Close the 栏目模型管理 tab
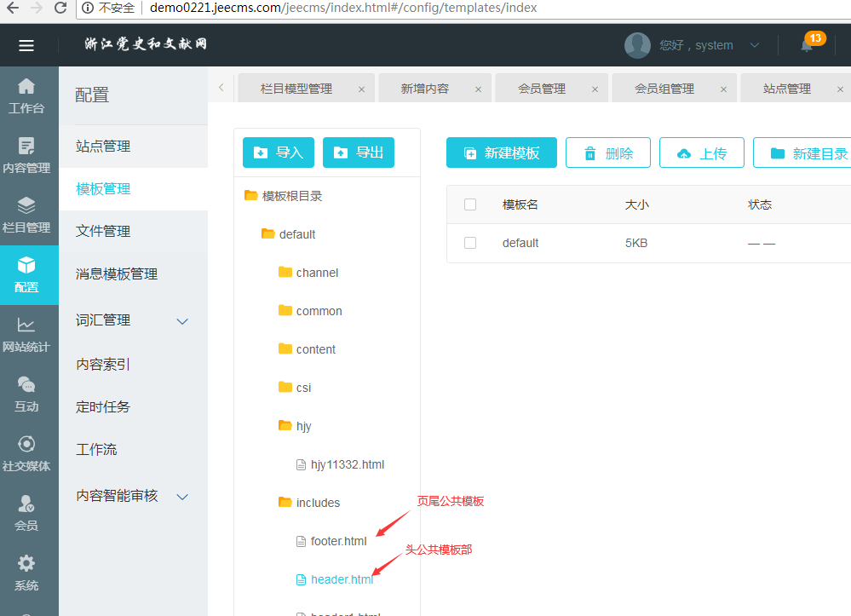Viewport: 851px width, 616px height. tap(361, 89)
